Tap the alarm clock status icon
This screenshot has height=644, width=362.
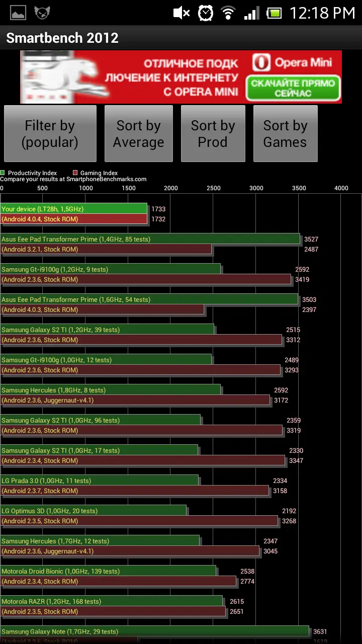(x=205, y=13)
